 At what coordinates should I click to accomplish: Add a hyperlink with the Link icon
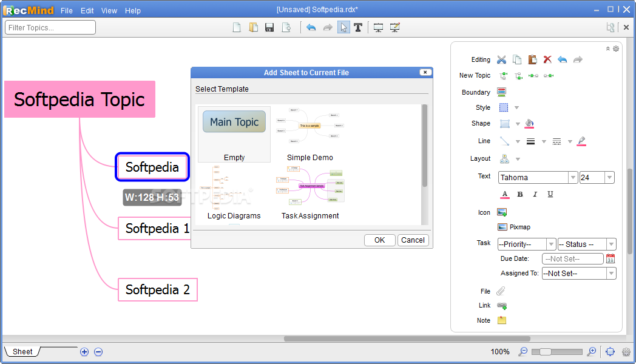(x=502, y=306)
